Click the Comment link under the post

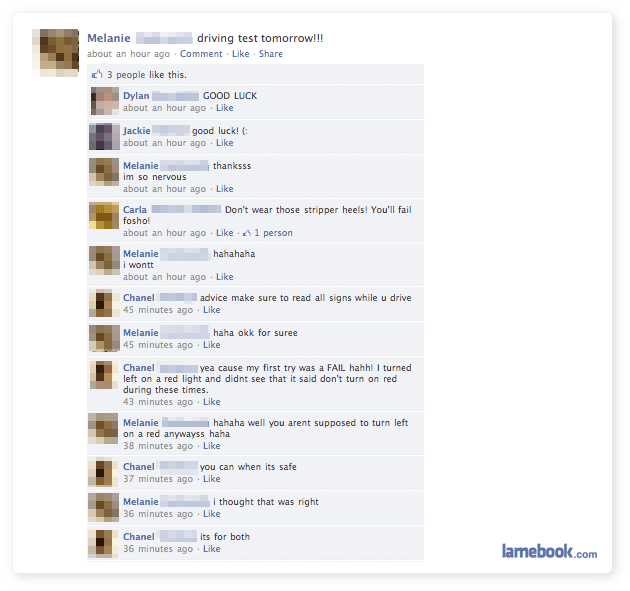point(201,54)
